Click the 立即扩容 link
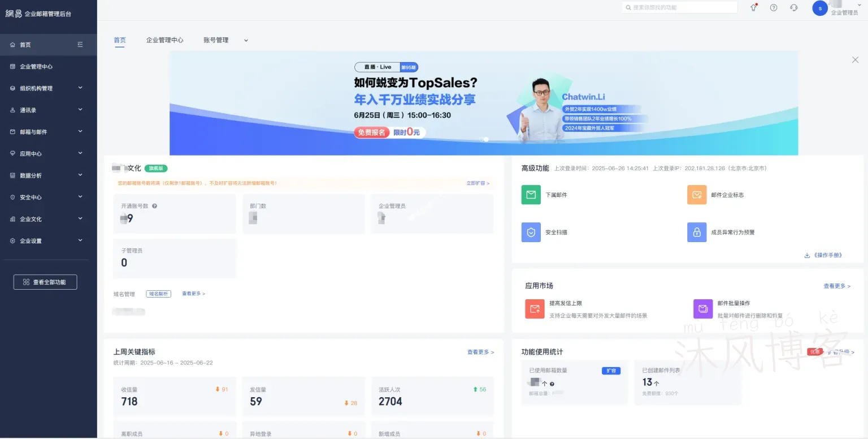The image size is (868, 439). click(478, 183)
